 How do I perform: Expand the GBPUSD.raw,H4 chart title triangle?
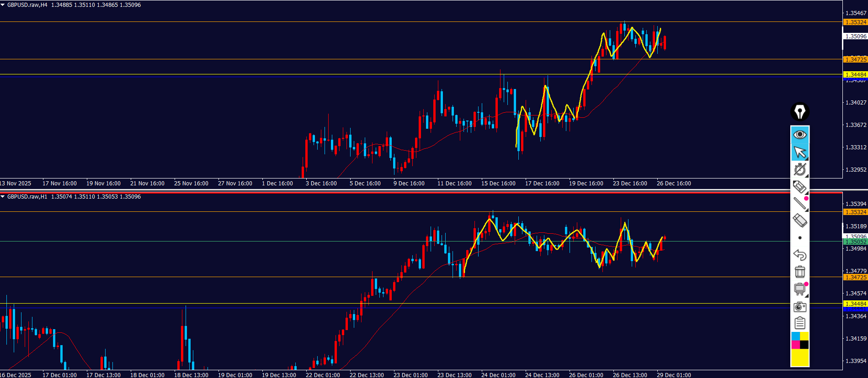click(3, 5)
